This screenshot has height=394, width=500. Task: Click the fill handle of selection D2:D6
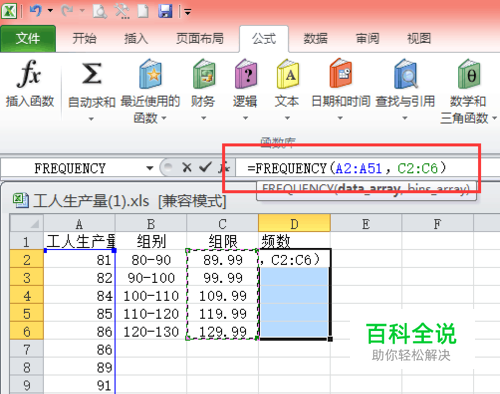(330, 339)
